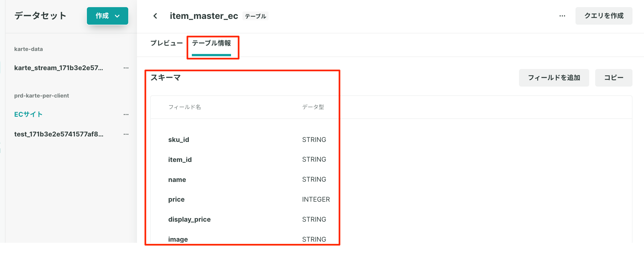Click the sku_id field name
This screenshot has width=644, height=257.
tap(179, 140)
